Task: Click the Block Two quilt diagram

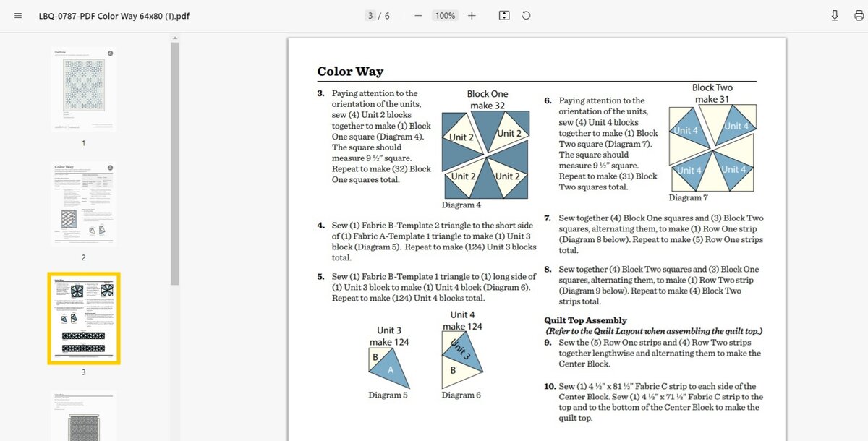Action: click(x=712, y=148)
